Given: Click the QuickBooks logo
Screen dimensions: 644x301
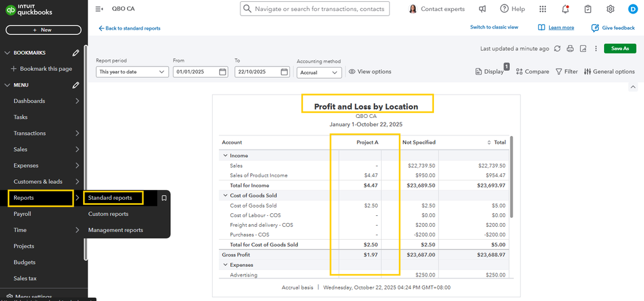Looking at the screenshot, I should point(29,10).
